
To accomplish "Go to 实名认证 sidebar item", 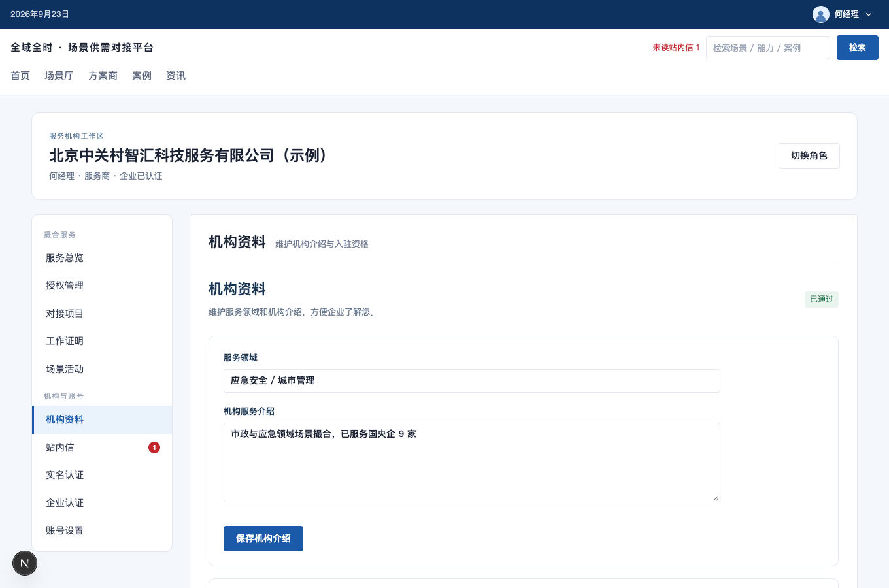I will (102, 475).
